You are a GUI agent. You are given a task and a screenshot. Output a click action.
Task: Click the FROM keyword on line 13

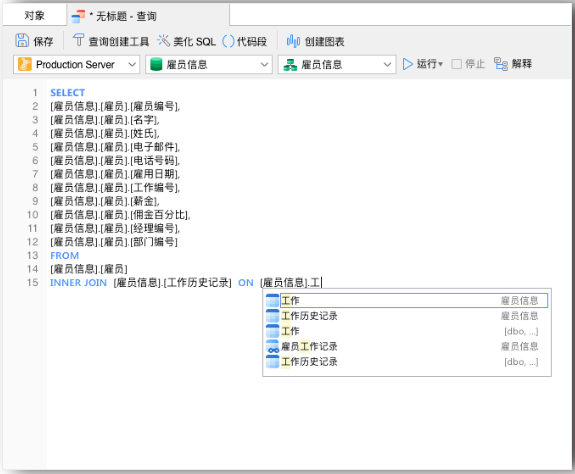point(65,256)
